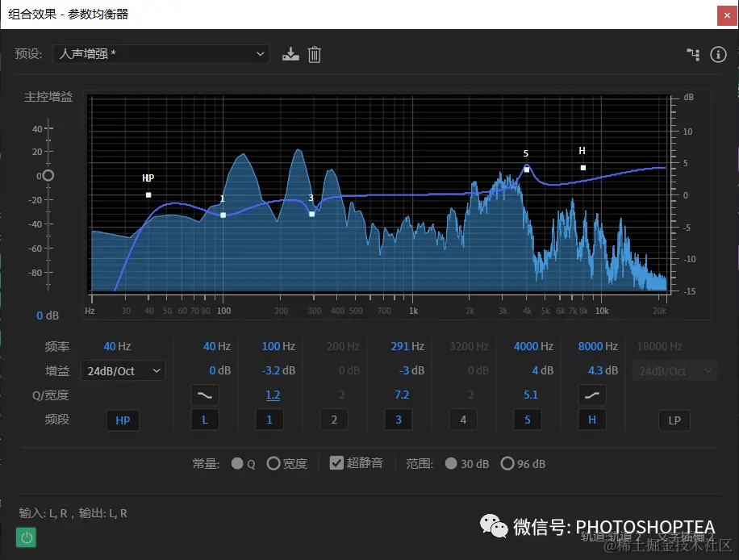Select the 宽度 constant radio button

[273, 463]
